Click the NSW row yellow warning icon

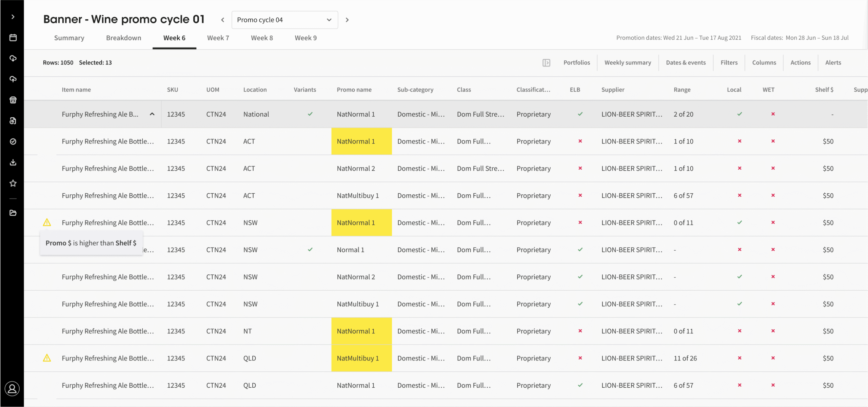pyautogui.click(x=47, y=222)
